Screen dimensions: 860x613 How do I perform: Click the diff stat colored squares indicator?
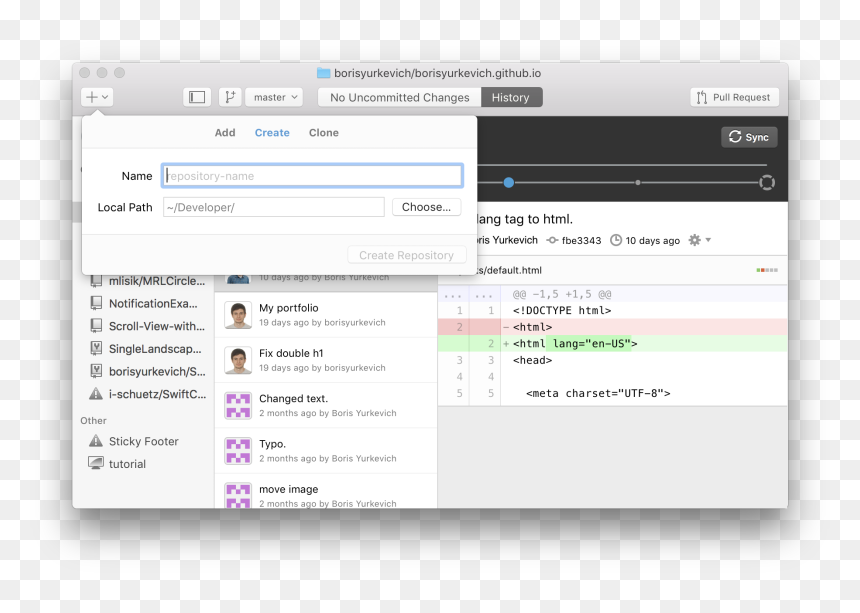[x=767, y=270]
